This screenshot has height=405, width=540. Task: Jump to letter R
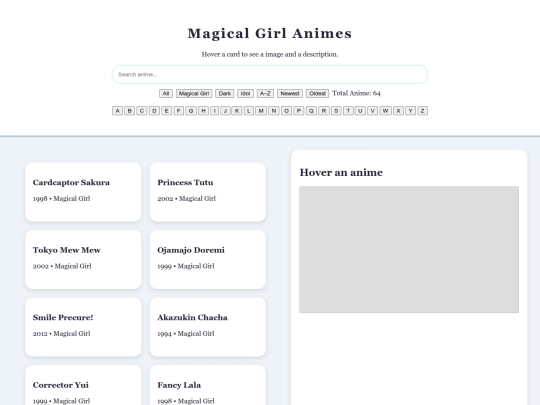coord(324,111)
